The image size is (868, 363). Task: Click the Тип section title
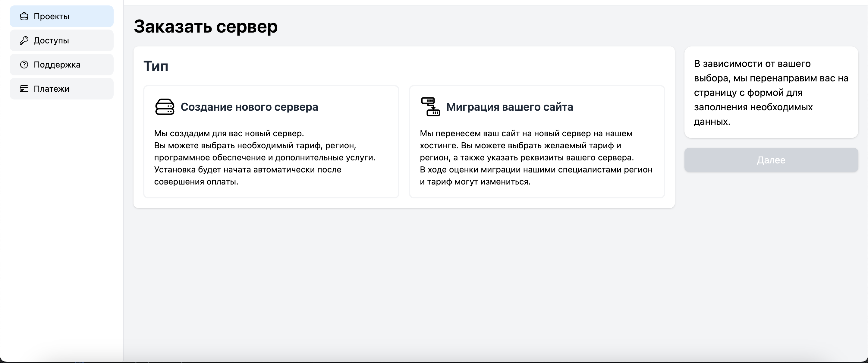click(156, 66)
